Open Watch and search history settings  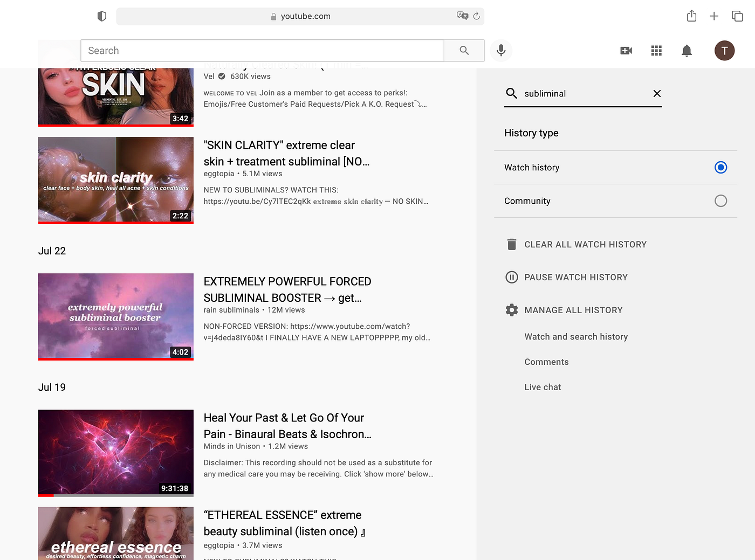pyautogui.click(x=576, y=336)
